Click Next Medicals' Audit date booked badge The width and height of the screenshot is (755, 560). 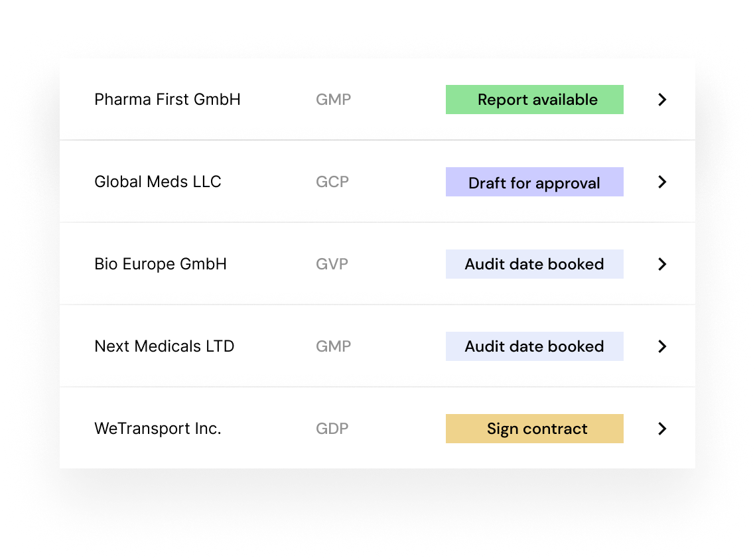coord(535,346)
